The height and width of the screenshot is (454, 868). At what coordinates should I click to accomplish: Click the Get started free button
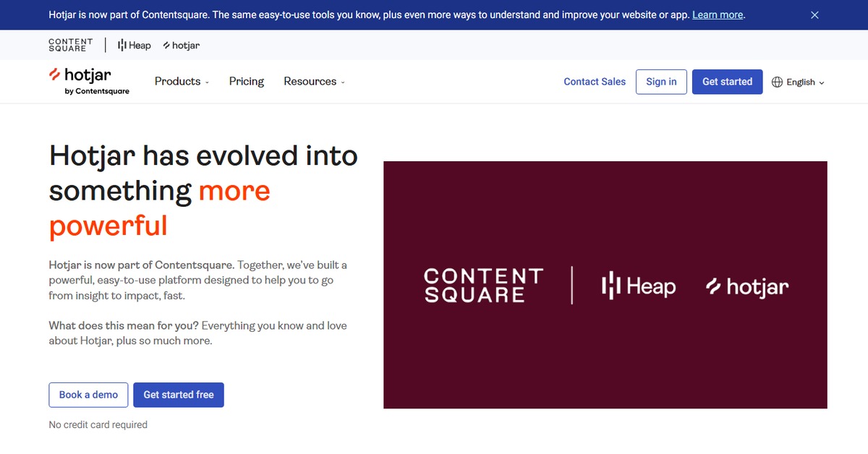[x=179, y=395]
